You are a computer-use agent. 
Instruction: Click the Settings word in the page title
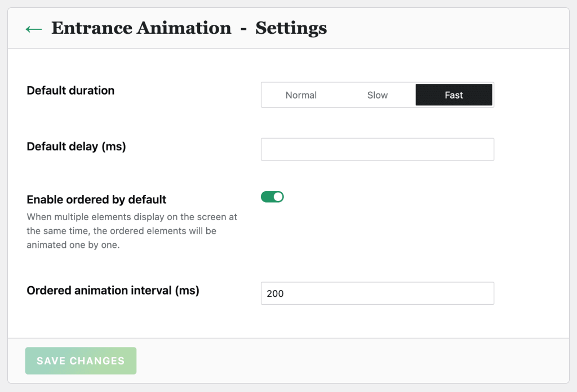tap(291, 28)
